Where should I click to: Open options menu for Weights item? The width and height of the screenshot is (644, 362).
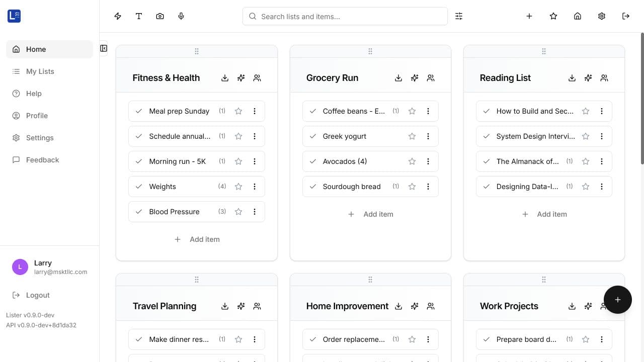(255, 187)
